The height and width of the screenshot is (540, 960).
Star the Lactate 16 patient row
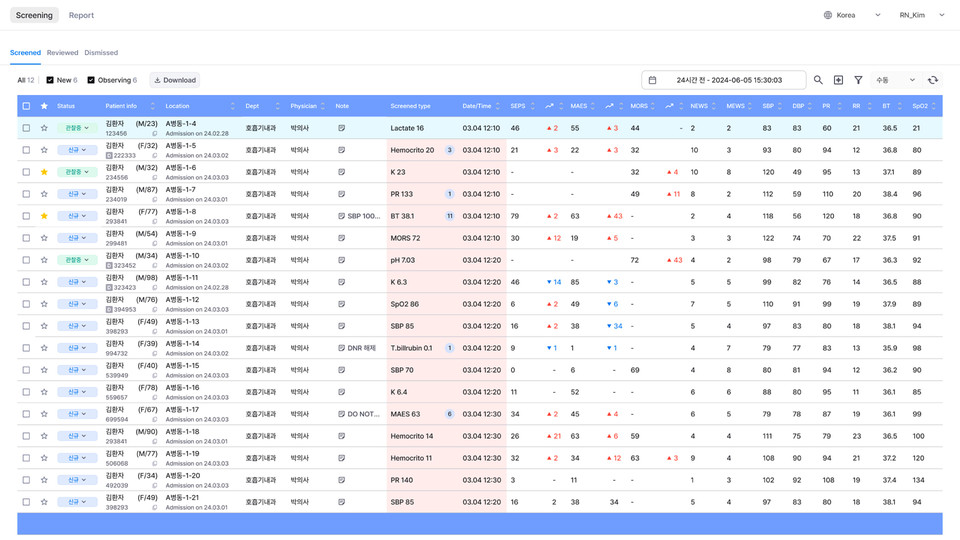(x=44, y=128)
